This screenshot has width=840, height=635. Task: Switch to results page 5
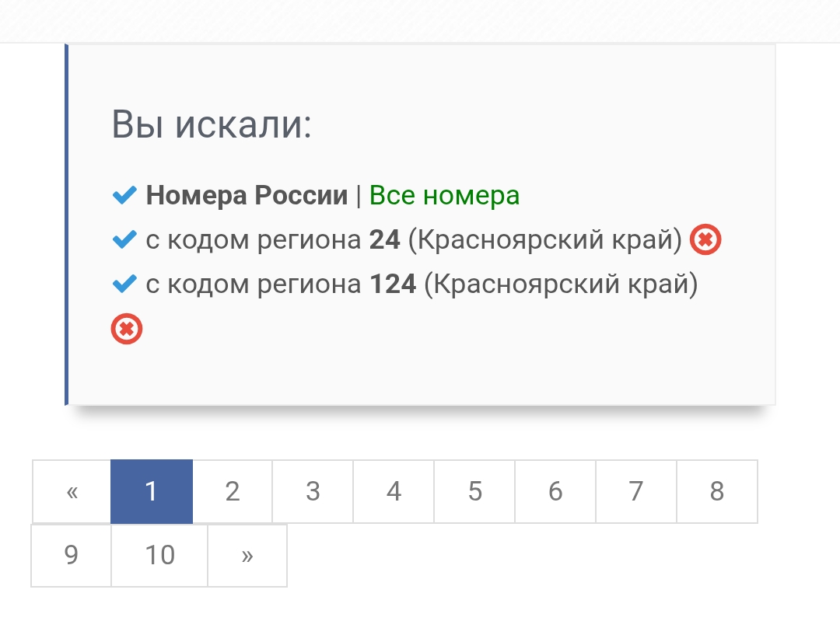(474, 491)
